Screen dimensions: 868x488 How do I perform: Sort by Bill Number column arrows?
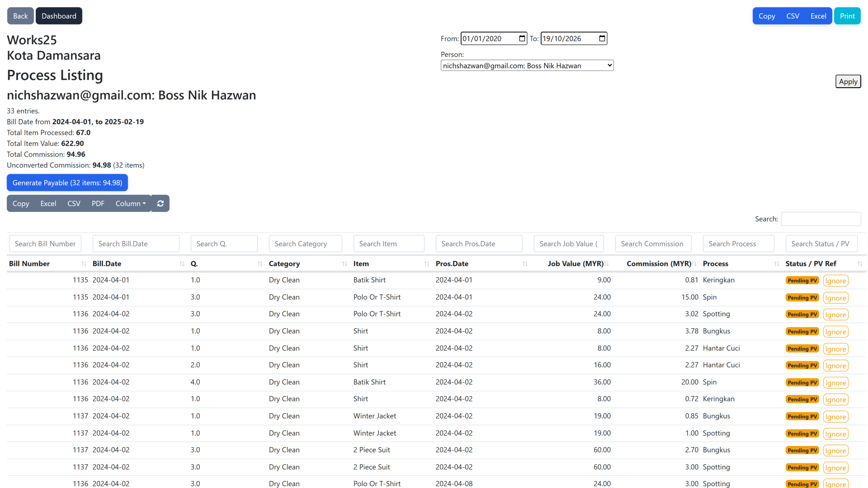(84, 264)
